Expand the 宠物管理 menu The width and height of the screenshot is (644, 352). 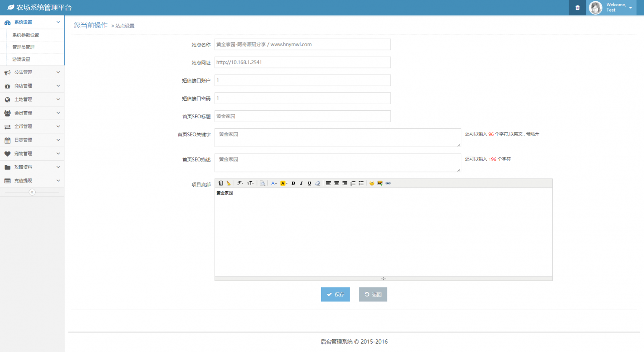32,154
